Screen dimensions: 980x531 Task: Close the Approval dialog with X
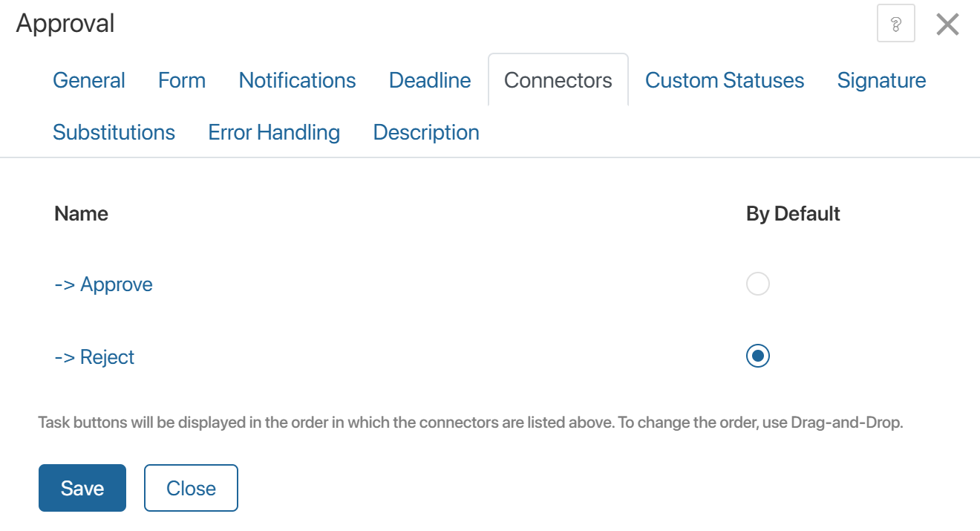pyautogui.click(x=947, y=25)
